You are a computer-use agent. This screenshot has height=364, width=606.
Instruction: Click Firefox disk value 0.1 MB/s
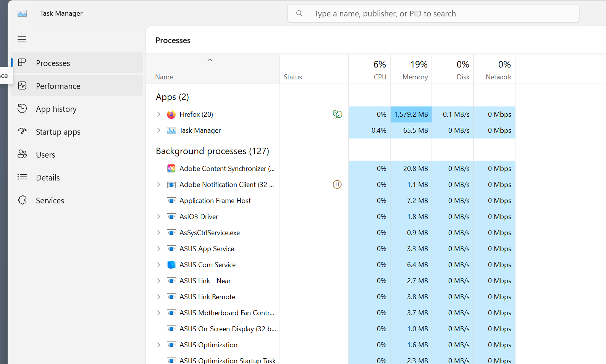456,114
